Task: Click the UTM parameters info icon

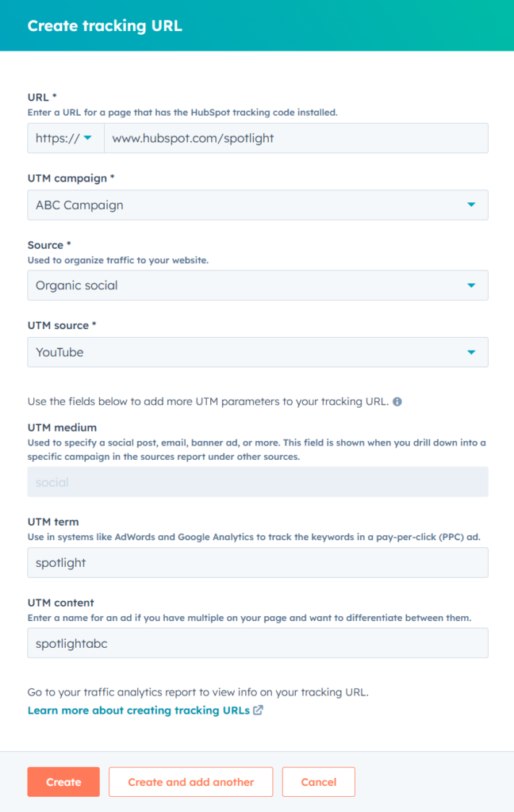Action: 397,401
